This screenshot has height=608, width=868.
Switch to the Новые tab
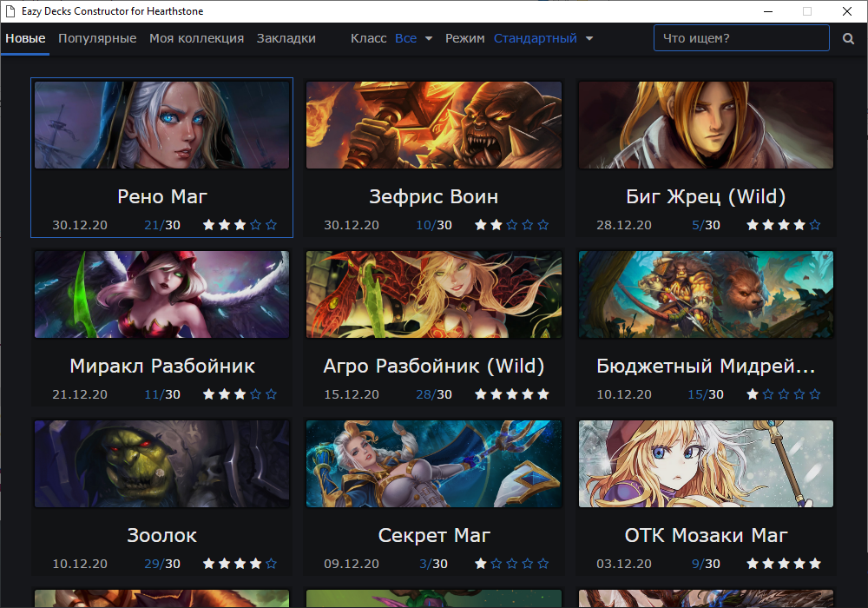tap(25, 38)
